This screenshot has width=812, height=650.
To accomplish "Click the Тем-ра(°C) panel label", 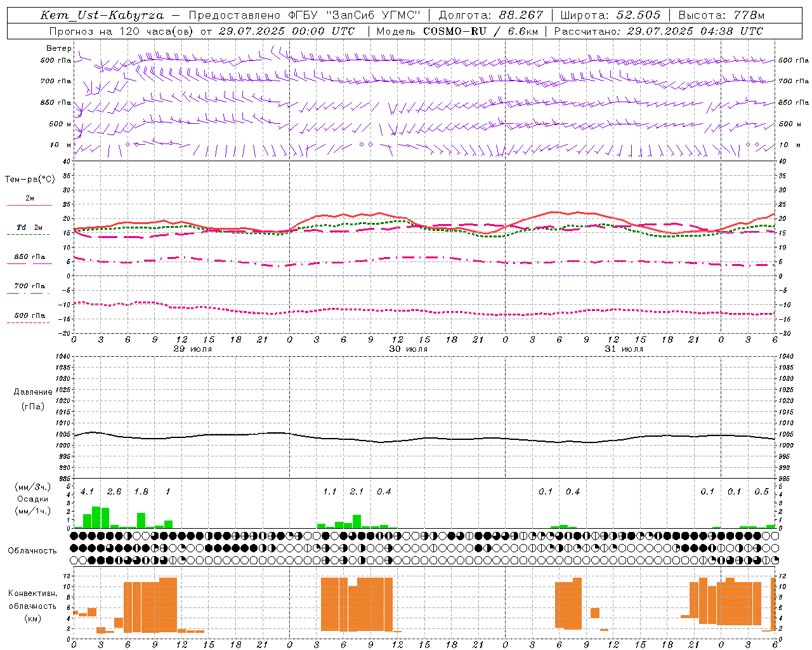I will [x=30, y=179].
